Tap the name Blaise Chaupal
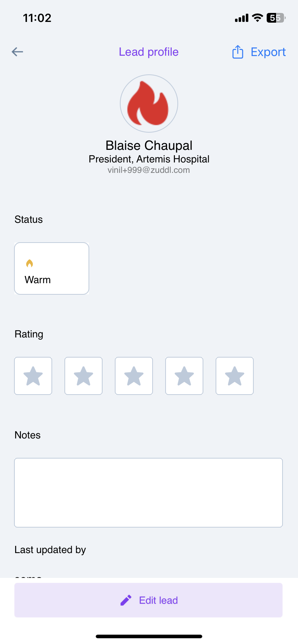This screenshot has width=298, height=644. [x=149, y=146]
